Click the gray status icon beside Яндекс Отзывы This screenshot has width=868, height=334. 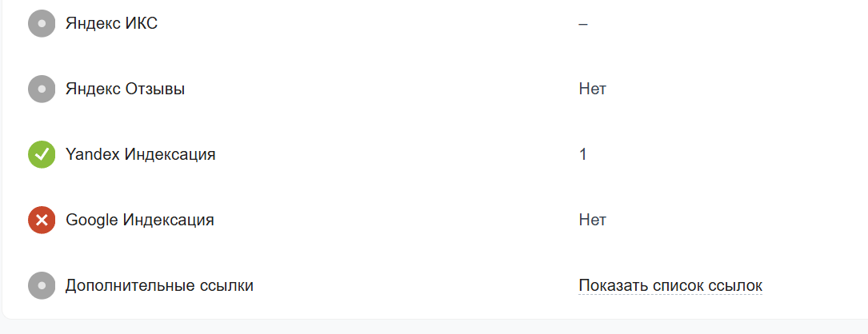(x=42, y=89)
